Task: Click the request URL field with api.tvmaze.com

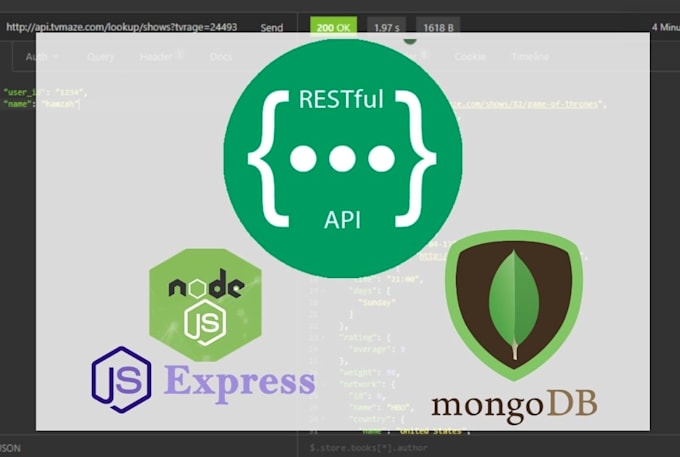Action: (x=122, y=27)
